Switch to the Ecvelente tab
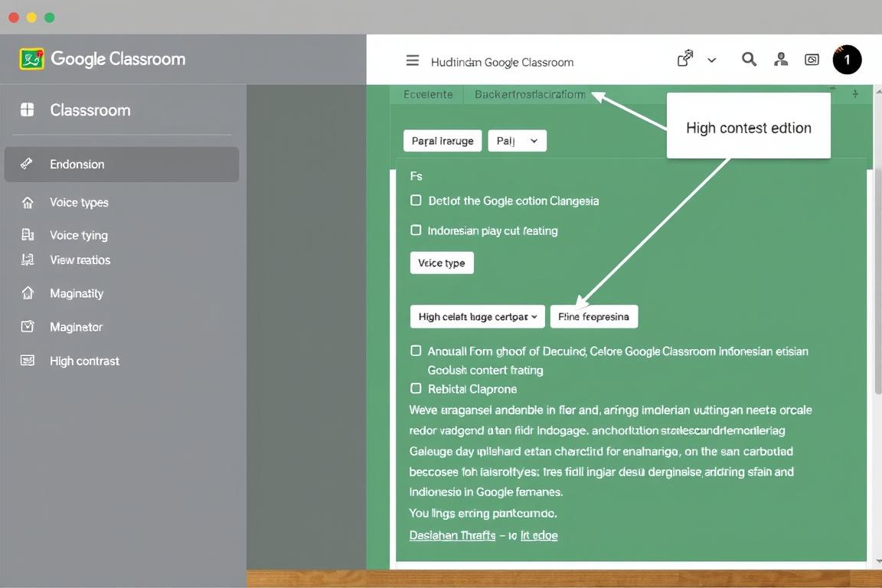The width and height of the screenshot is (882, 588). point(428,94)
